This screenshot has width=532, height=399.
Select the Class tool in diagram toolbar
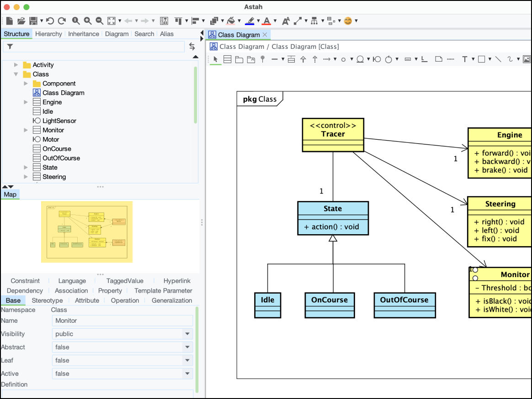pyautogui.click(x=227, y=59)
